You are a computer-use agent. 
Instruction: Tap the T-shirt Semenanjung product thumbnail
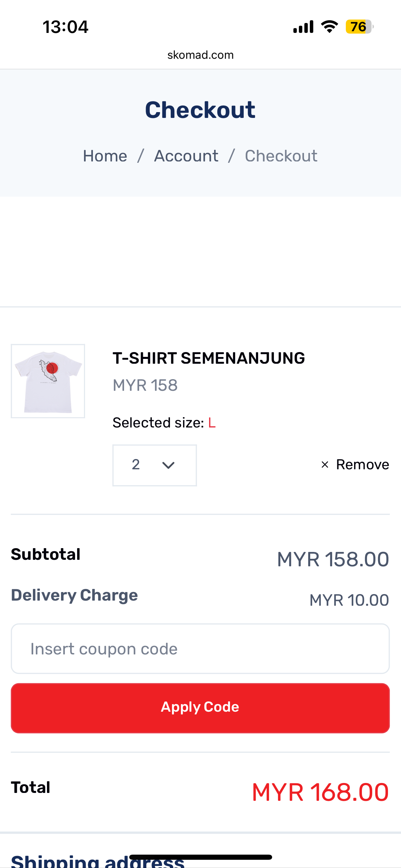(x=48, y=381)
